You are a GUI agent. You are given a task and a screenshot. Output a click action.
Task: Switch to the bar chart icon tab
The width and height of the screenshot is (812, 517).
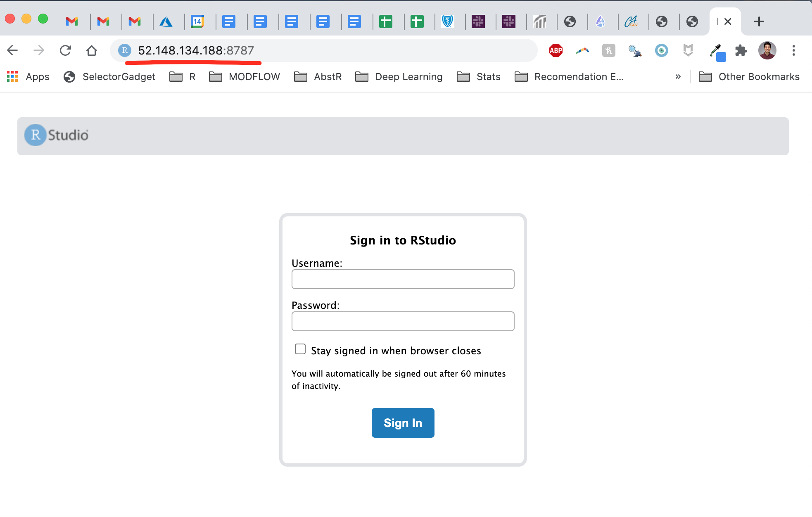point(539,21)
